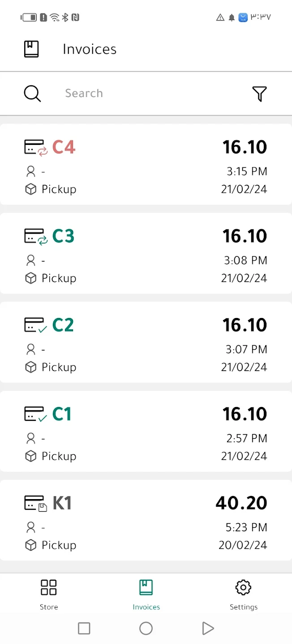The width and height of the screenshot is (292, 644).
Task: Open the search magnifier icon
Action: coord(32,93)
